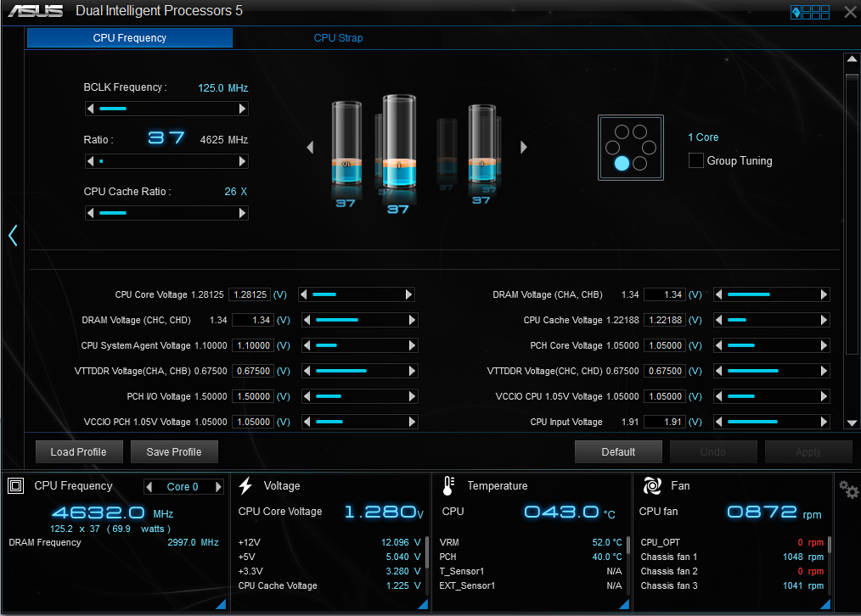Switch to next core after Core 0
Viewport: 861px width, 616px height.
(x=218, y=486)
